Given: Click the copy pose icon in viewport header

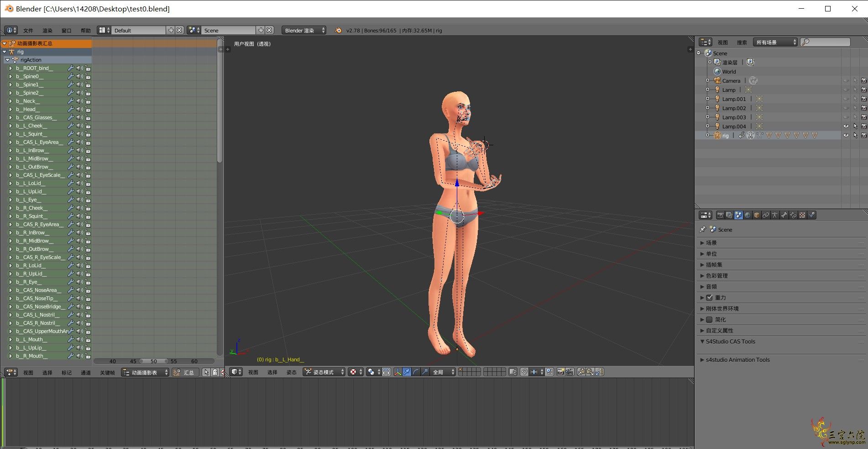Looking at the screenshot, I should pyautogui.click(x=581, y=372).
